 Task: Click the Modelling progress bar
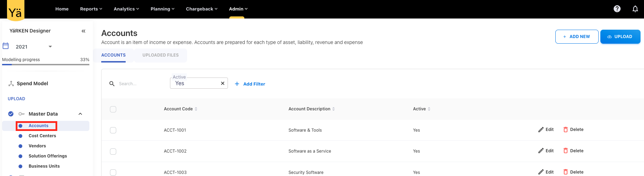tap(45, 64)
